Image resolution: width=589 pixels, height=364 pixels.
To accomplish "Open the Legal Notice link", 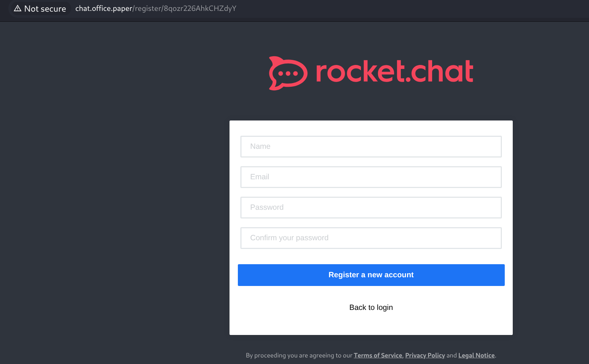I will coord(476,355).
